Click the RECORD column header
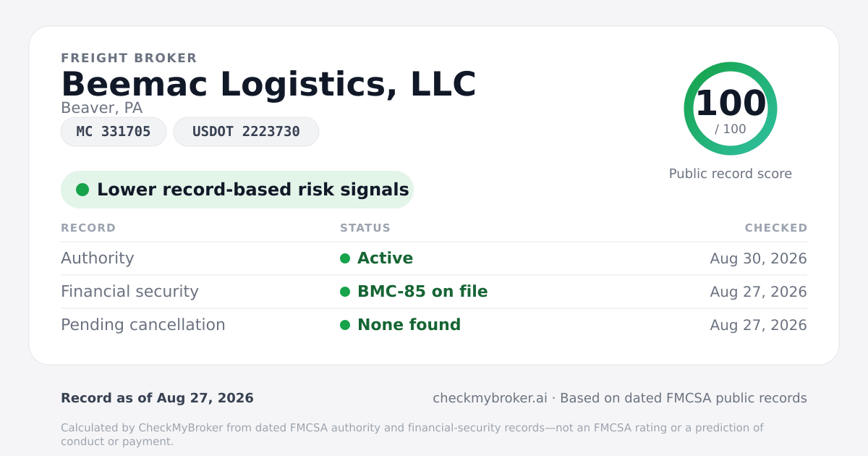The height and width of the screenshot is (456, 868). (x=88, y=228)
